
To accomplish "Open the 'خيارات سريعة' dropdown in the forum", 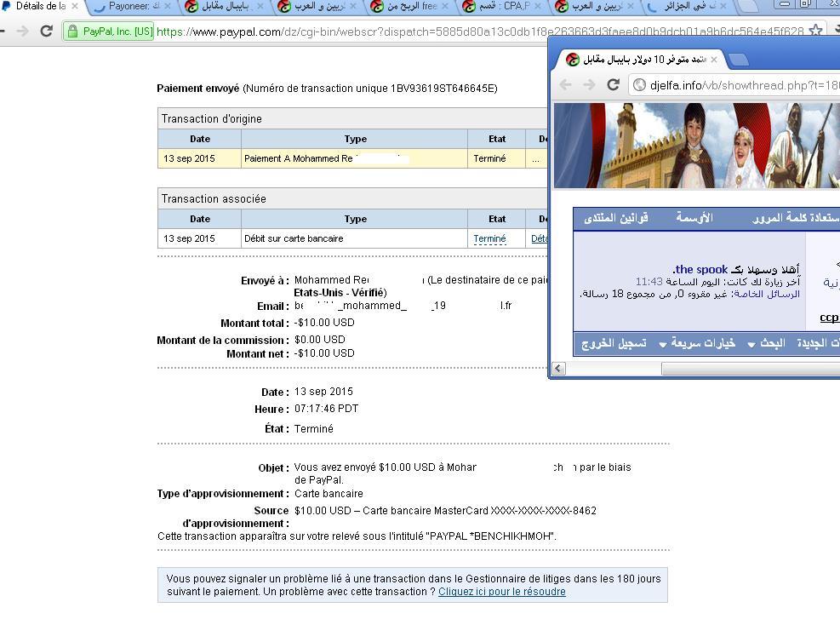I will click(x=697, y=343).
